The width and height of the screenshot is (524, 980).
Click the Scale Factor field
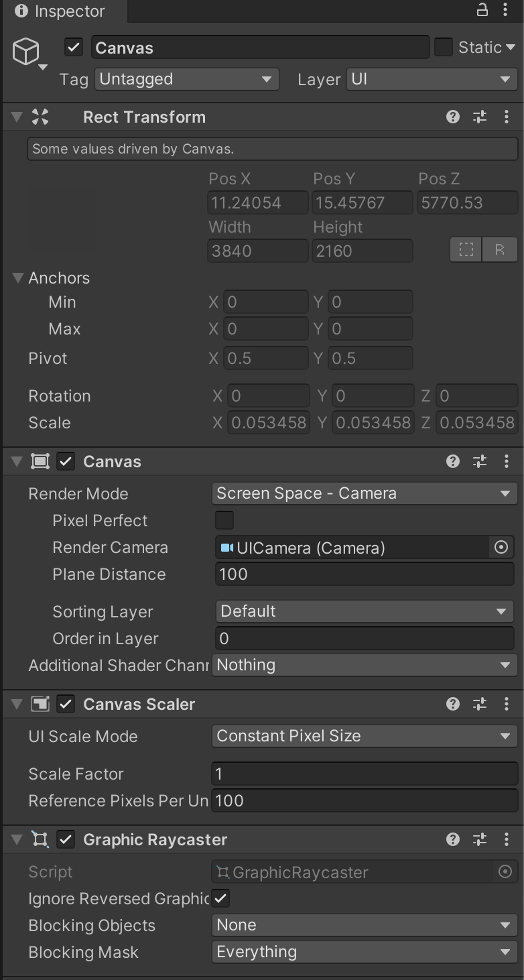(x=365, y=774)
